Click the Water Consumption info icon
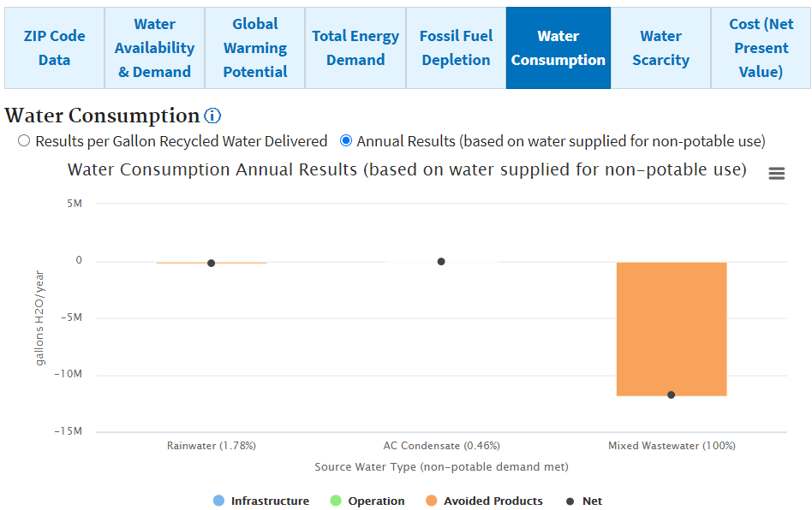The width and height of the screenshot is (812, 510). tap(212, 116)
